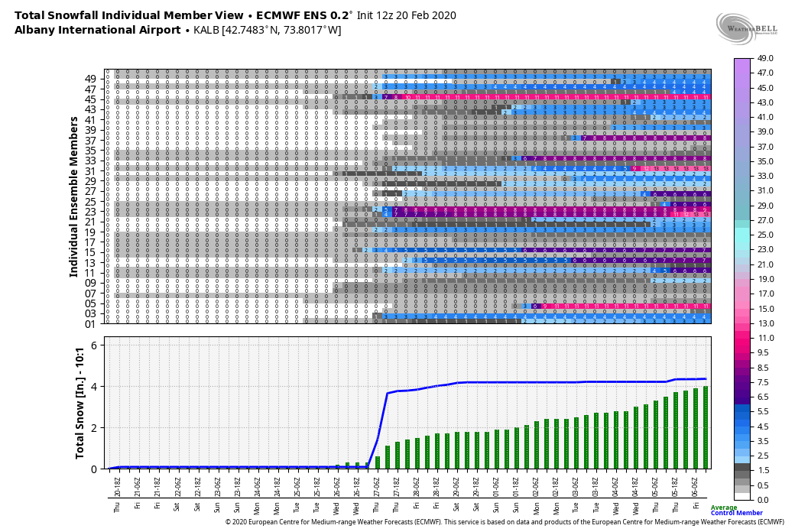
Task: Click the dark purple colorbar band near 7.5
Action: (742, 382)
